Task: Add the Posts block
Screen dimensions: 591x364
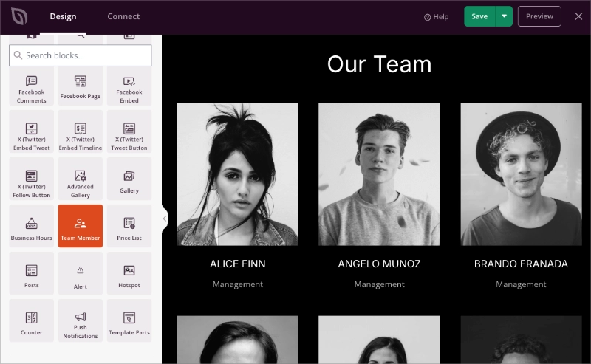Action: tap(31, 273)
